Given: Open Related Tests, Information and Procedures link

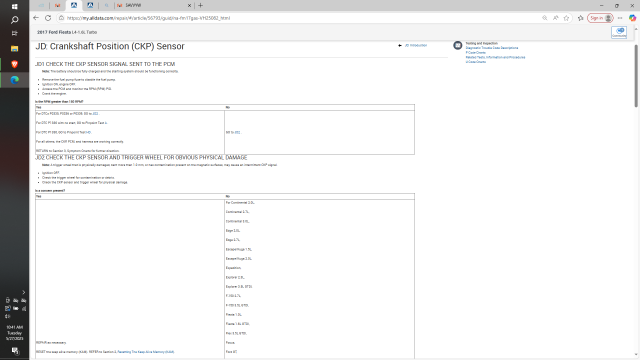Looking at the screenshot, I should coord(495,58).
